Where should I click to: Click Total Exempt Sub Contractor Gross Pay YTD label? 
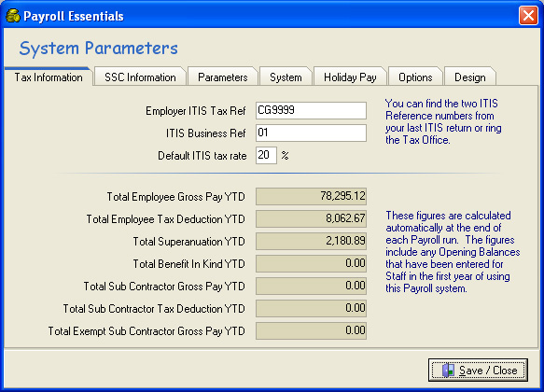pos(146,331)
